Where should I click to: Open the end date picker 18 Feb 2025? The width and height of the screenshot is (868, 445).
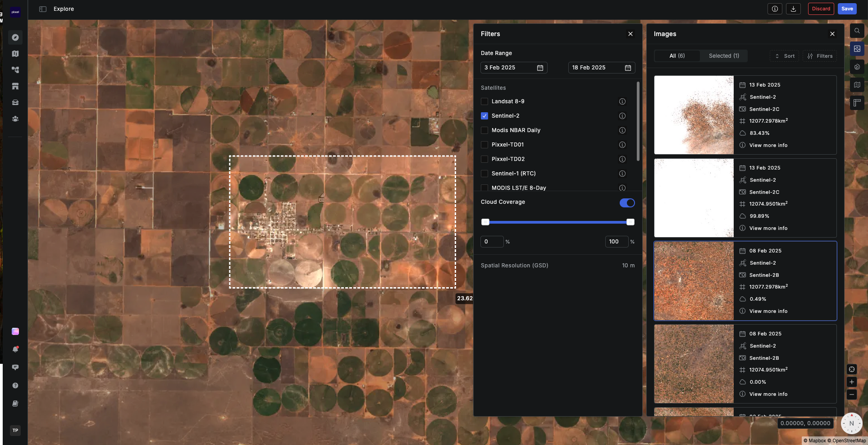tap(602, 68)
